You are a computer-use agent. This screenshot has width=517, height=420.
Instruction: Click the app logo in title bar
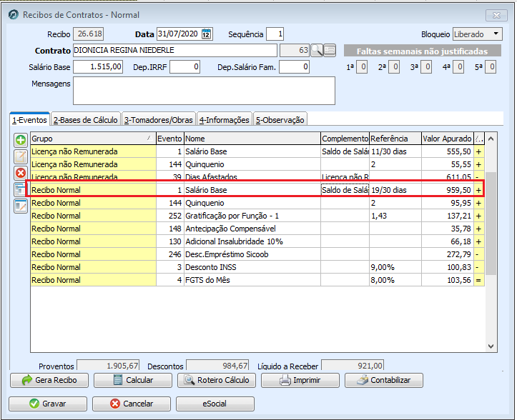point(14,15)
